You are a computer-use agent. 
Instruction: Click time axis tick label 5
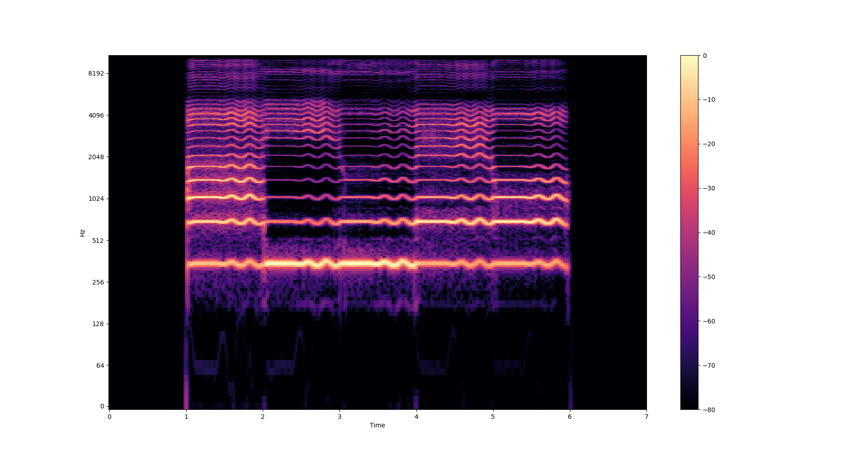click(493, 417)
